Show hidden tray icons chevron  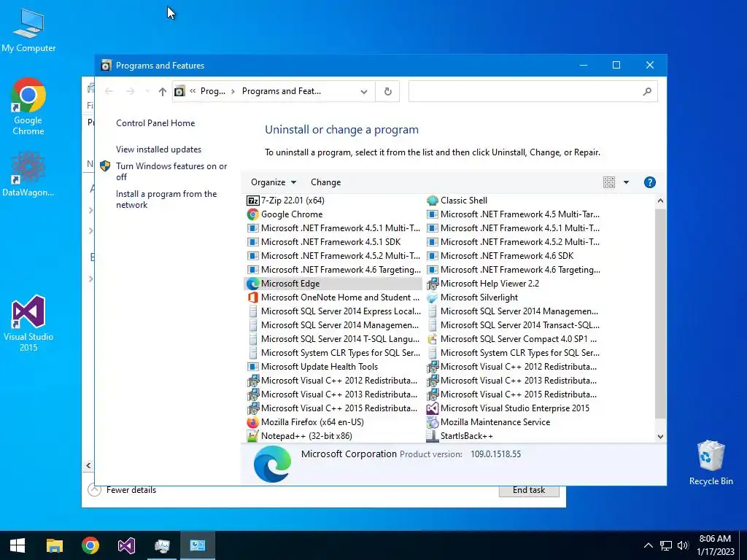pyautogui.click(x=648, y=545)
